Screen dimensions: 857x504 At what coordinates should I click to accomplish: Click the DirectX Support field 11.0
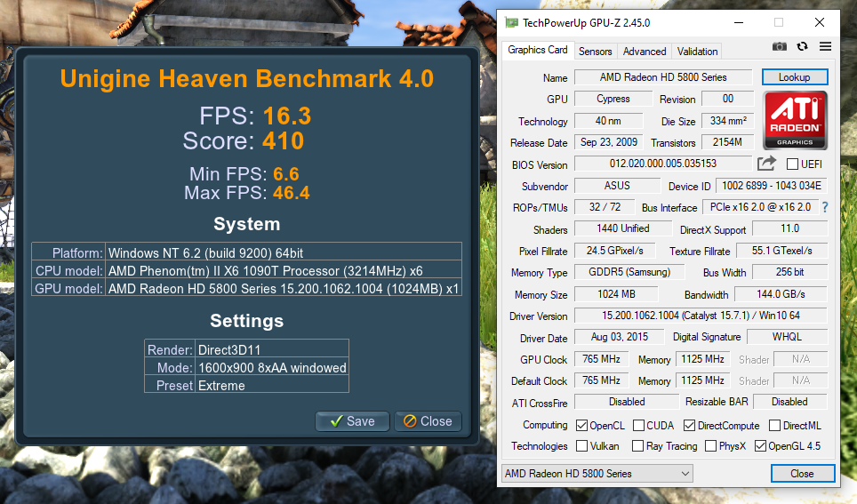[x=789, y=228]
